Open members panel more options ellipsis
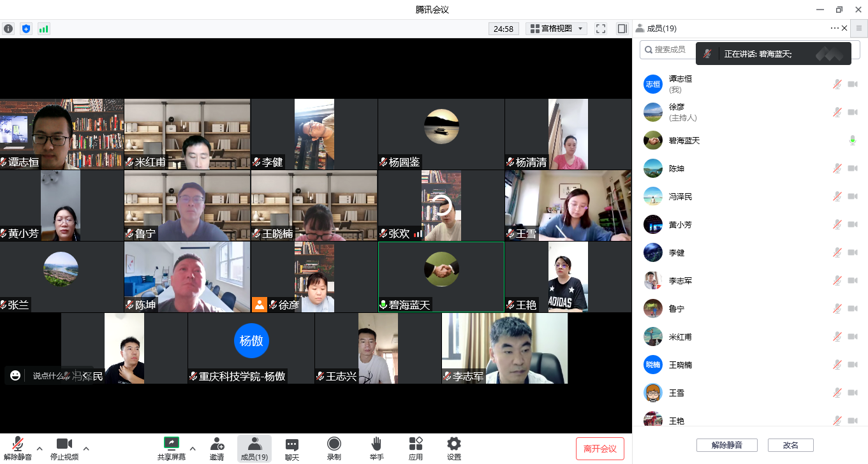This screenshot has width=868, height=464. [835, 28]
